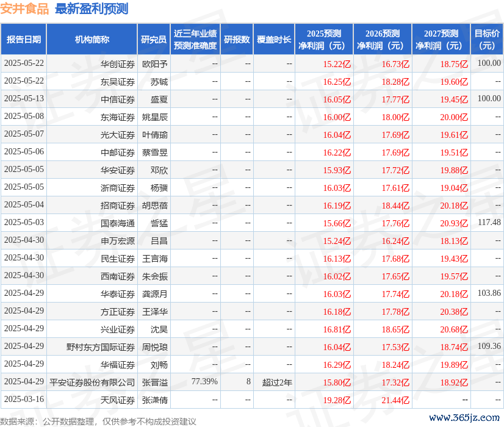This screenshot has width=504, height=427.
Task: Click the 研报数 column header
Action: (x=237, y=39)
